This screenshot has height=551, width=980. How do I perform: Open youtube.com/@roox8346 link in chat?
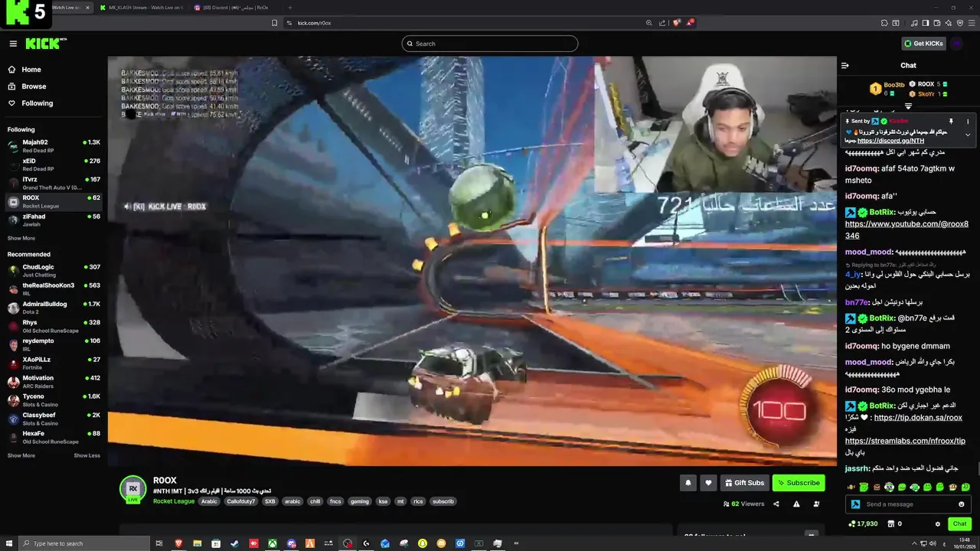click(906, 230)
